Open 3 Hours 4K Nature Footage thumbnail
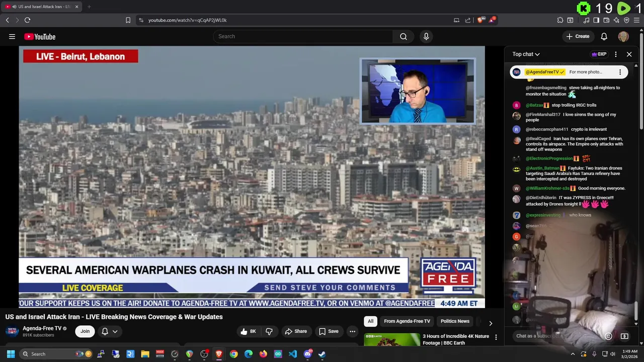This screenshot has height=362, width=644. (x=392, y=340)
